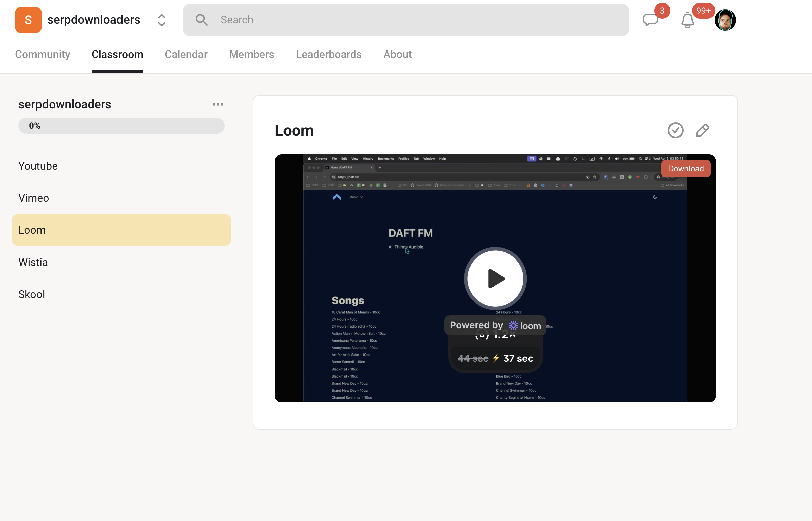Open the About tab
Screen dimensions: 812x521
tap(397, 54)
